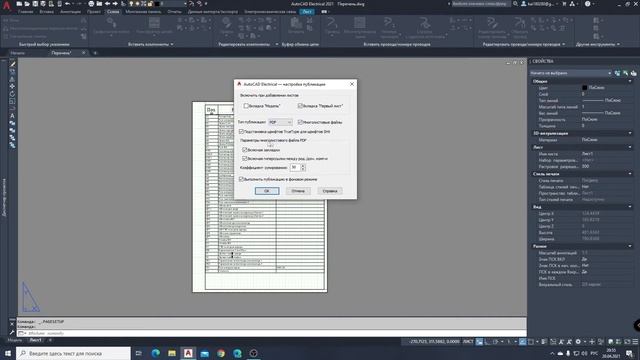This screenshot has height=360, width=640.
Task: Open workspace settings gear in status bar
Action: tap(578, 342)
